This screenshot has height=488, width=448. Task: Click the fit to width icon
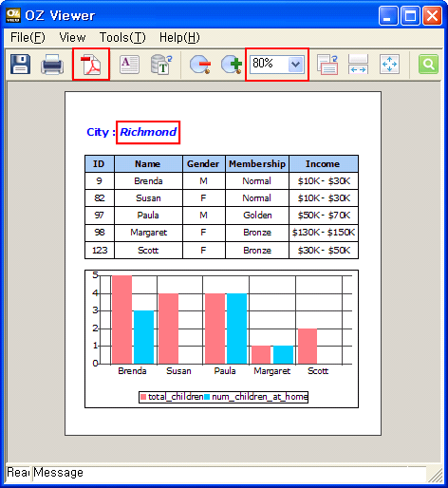358,65
